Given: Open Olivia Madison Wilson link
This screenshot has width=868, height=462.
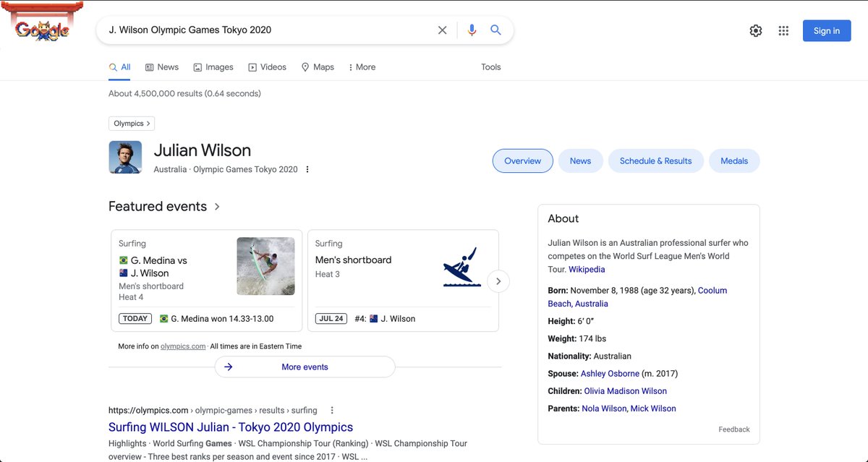Looking at the screenshot, I should click(626, 391).
